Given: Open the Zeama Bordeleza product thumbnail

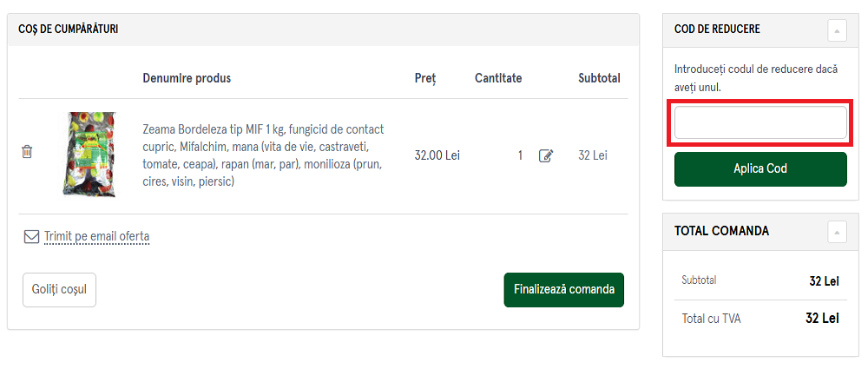Looking at the screenshot, I should [x=89, y=155].
